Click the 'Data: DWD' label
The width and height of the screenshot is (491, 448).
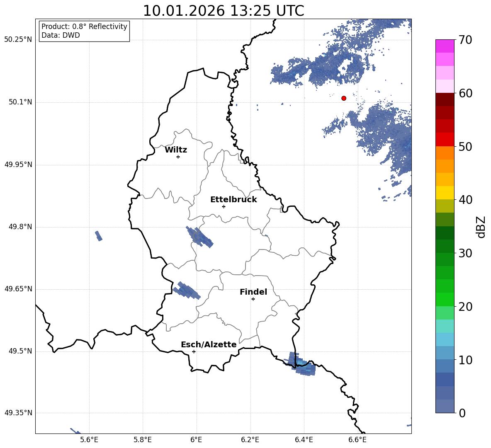(61, 35)
